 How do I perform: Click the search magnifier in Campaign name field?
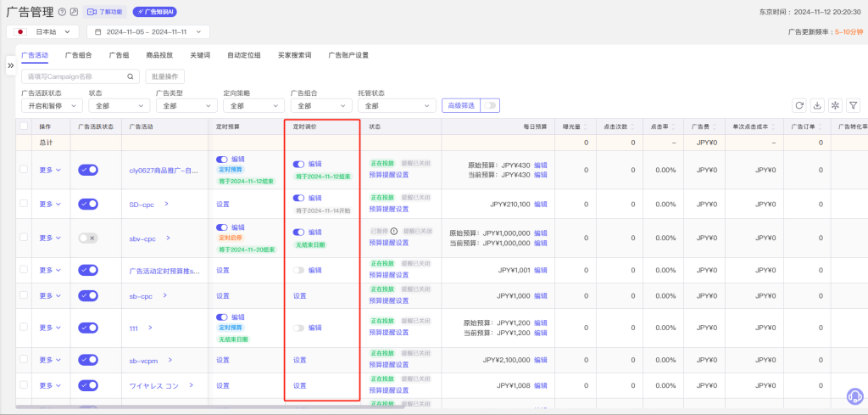click(130, 76)
